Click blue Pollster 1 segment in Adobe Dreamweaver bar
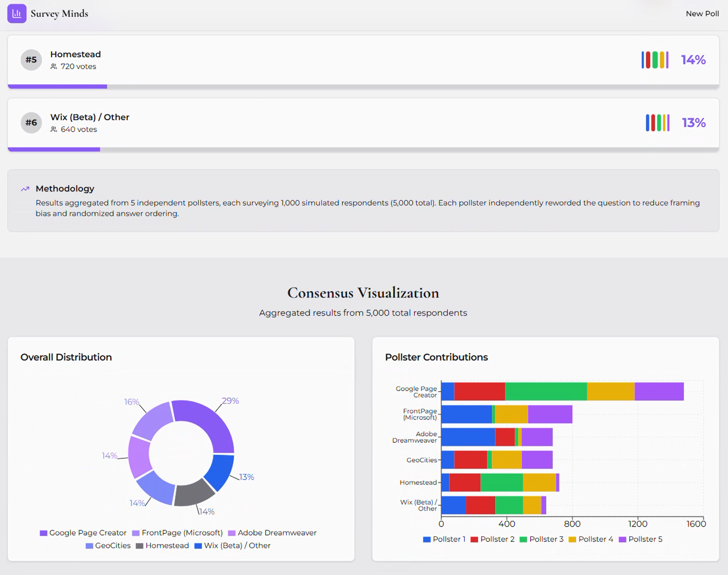The width and height of the screenshot is (728, 575). (469, 437)
